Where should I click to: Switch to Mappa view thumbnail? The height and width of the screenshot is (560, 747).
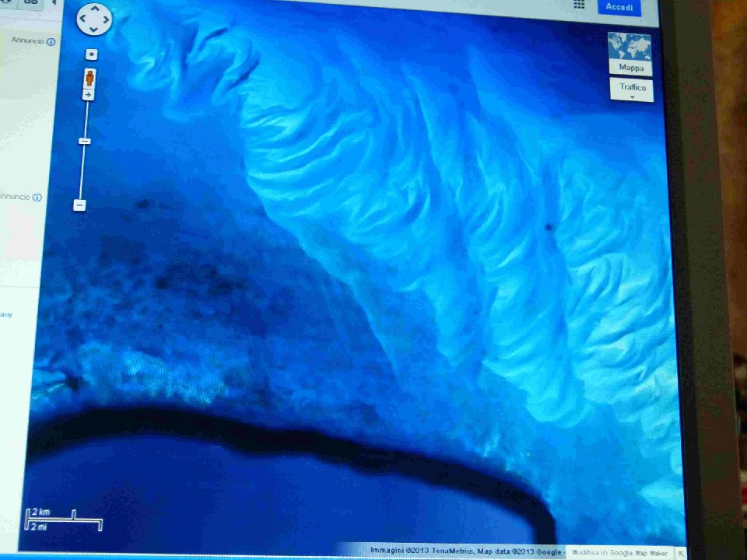coord(630,54)
